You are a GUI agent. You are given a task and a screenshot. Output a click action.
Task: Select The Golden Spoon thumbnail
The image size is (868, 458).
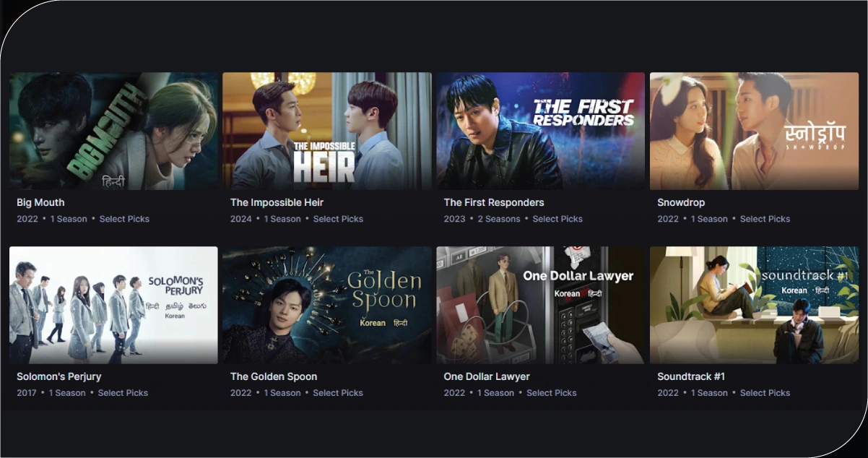click(x=327, y=305)
